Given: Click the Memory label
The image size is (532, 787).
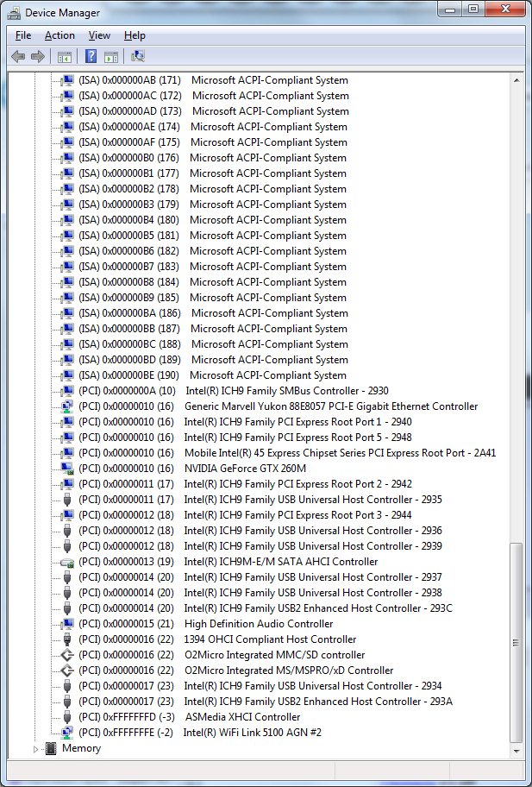Looking at the screenshot, I should [81, 748].
